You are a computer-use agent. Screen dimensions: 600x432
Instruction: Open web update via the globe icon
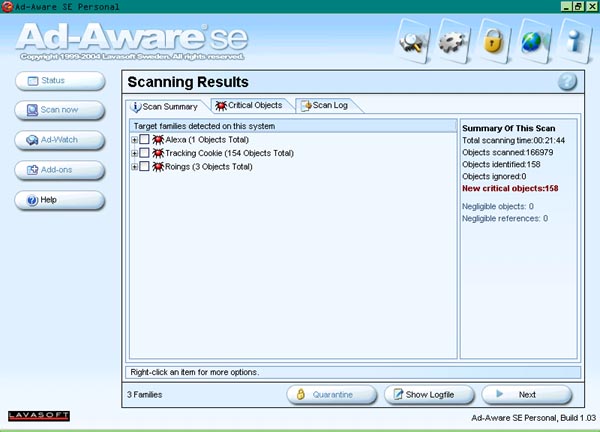pos(534,41)
